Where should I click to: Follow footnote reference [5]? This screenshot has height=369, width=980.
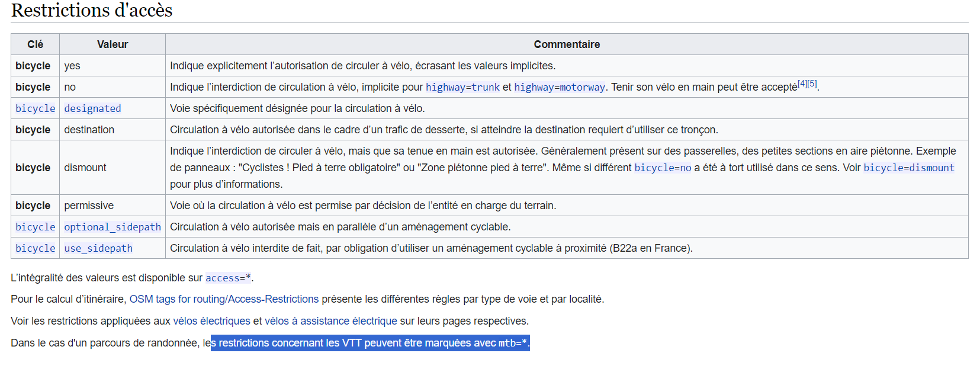point(812,84)
